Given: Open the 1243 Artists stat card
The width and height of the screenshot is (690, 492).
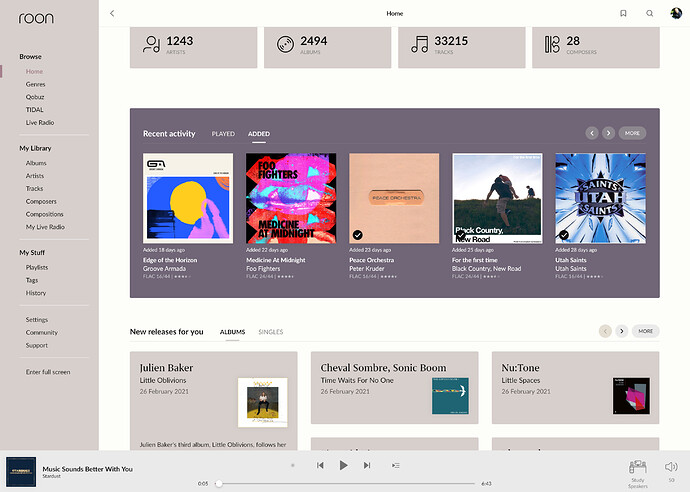Looking at the screenshot, I should (x=193, y=47).
